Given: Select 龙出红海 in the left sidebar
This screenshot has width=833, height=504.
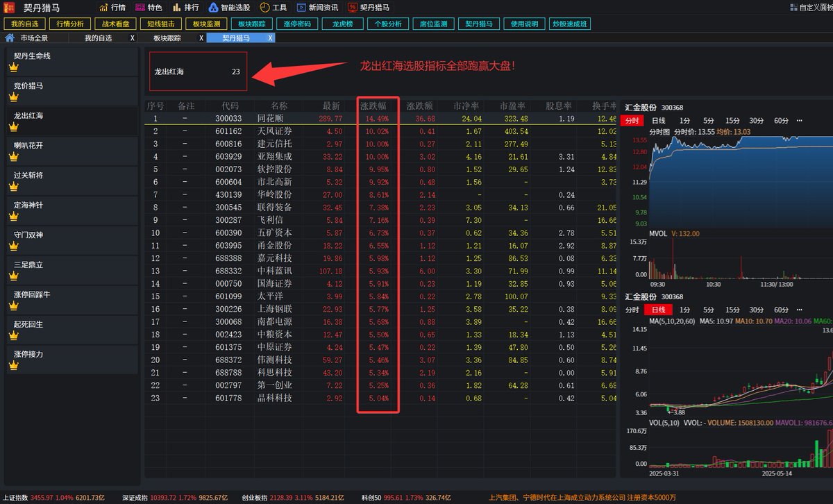Looking at the screenshot, I should click(71, 121).
